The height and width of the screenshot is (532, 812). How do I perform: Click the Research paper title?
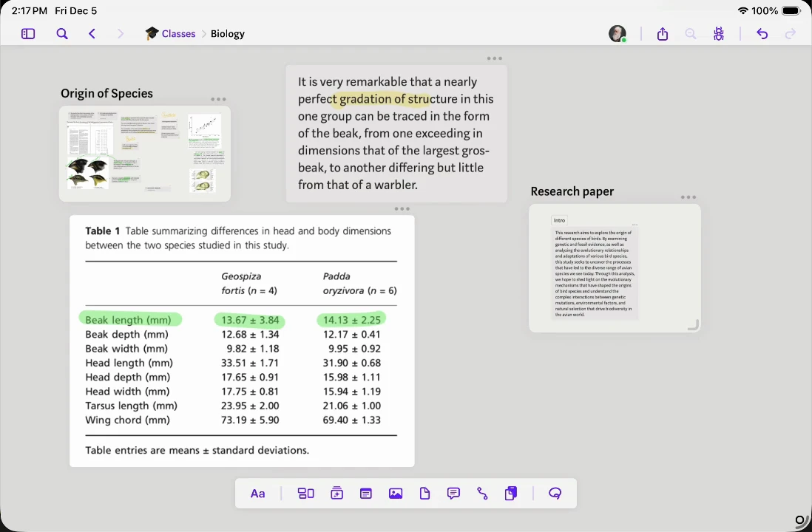coord(572,191)
